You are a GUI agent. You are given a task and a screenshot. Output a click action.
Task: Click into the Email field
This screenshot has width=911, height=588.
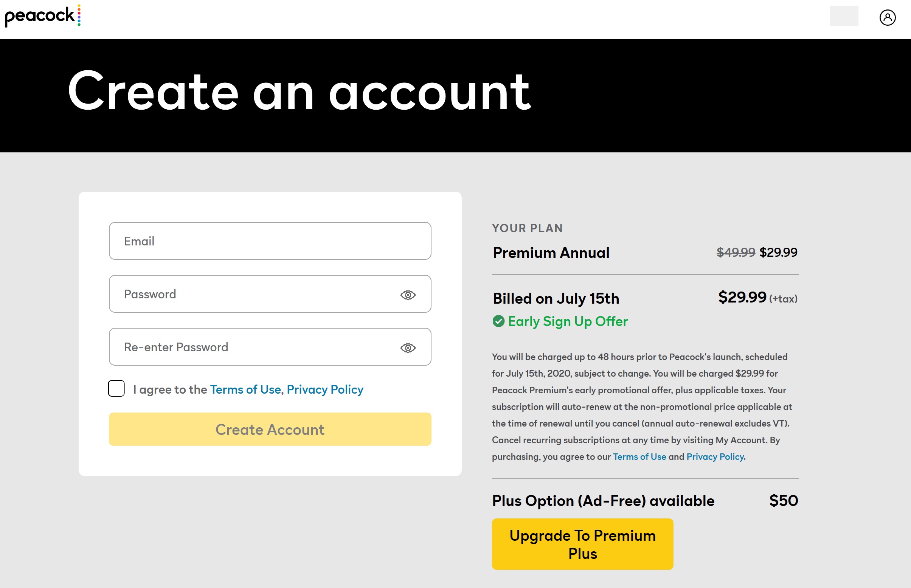270,241
